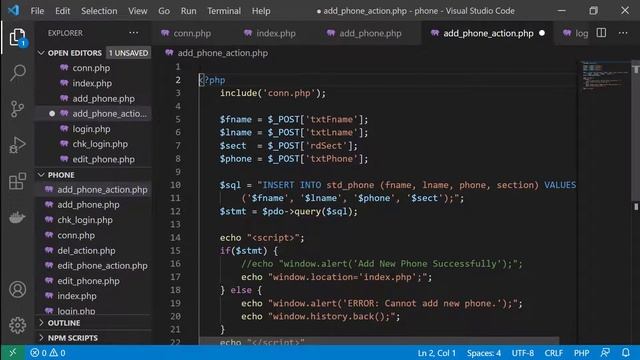Place cursor on line 12 query statement
Viewport: 640px width, 360px height.
tap(288, 211)
